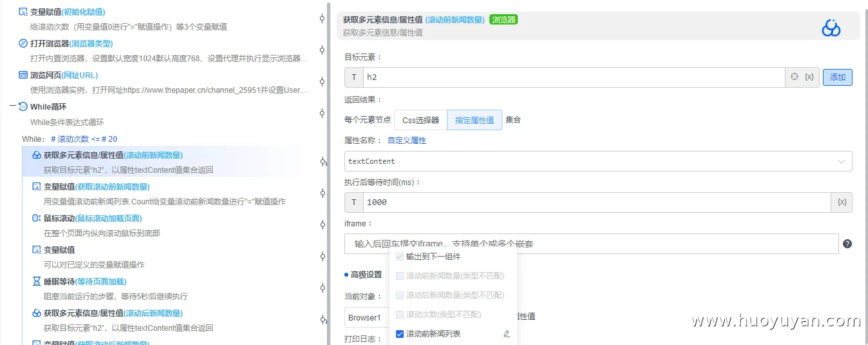Select the 睡眠等待(等待页面加载) step

pyautogui.click(x=85, y=281)
